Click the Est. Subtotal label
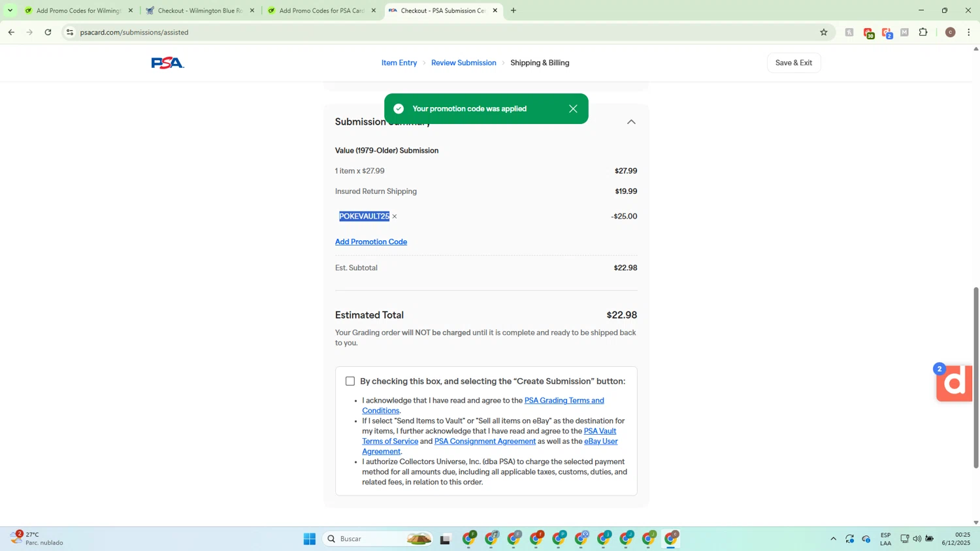 coord(356,268)
